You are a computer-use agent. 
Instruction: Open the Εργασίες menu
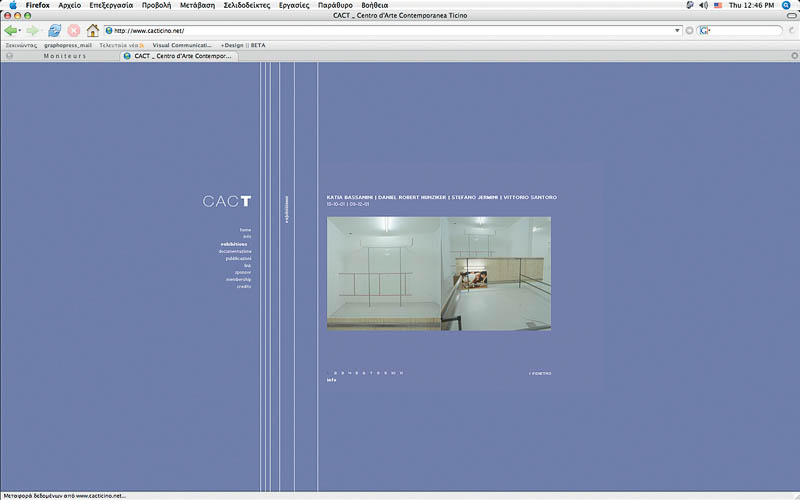(x=294, y=5)
